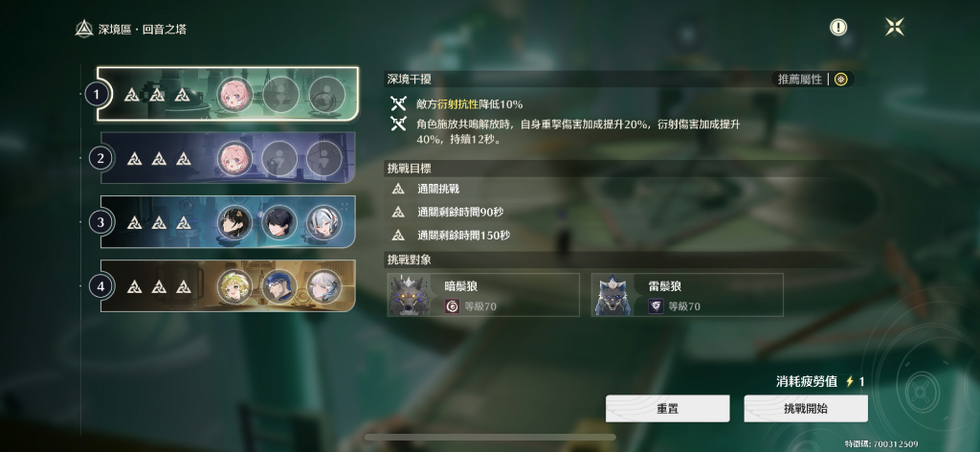
Task: Choose floor 4 stage entry
Action: point(228,286)
